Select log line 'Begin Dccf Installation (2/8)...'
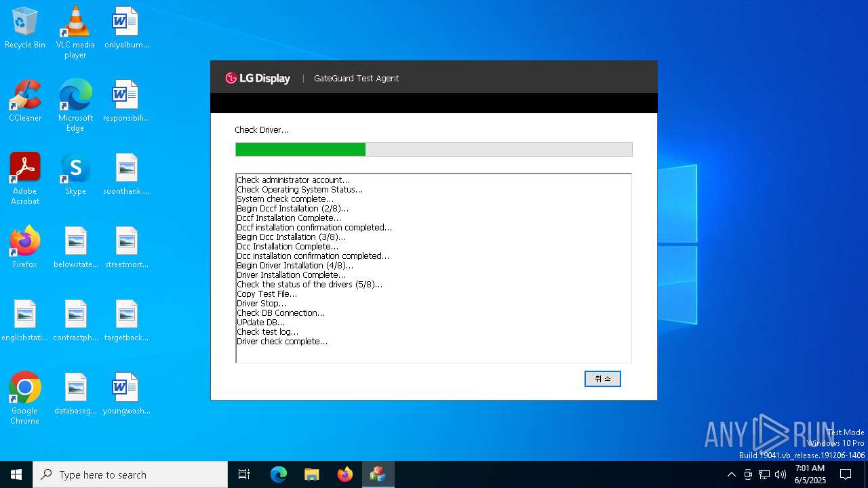Viewport: 868px width, 488px height. click(x=292, y=208)
